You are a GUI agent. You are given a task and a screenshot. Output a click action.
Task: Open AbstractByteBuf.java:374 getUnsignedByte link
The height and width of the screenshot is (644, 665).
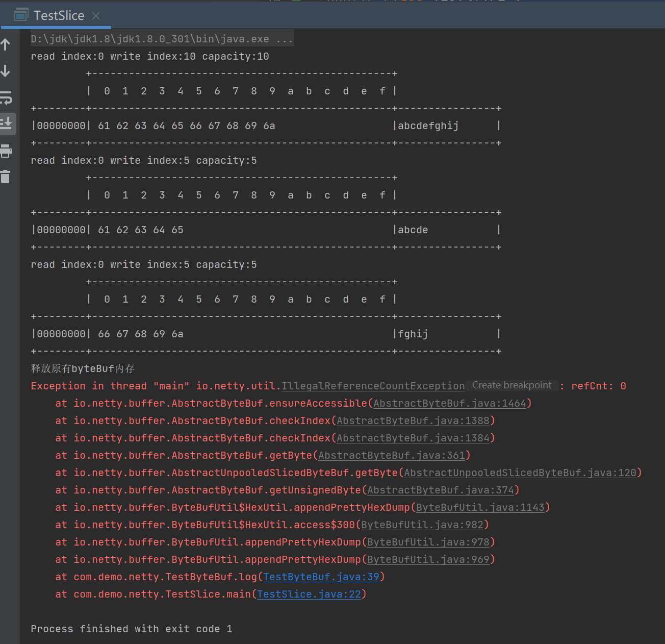pos(440,490)
